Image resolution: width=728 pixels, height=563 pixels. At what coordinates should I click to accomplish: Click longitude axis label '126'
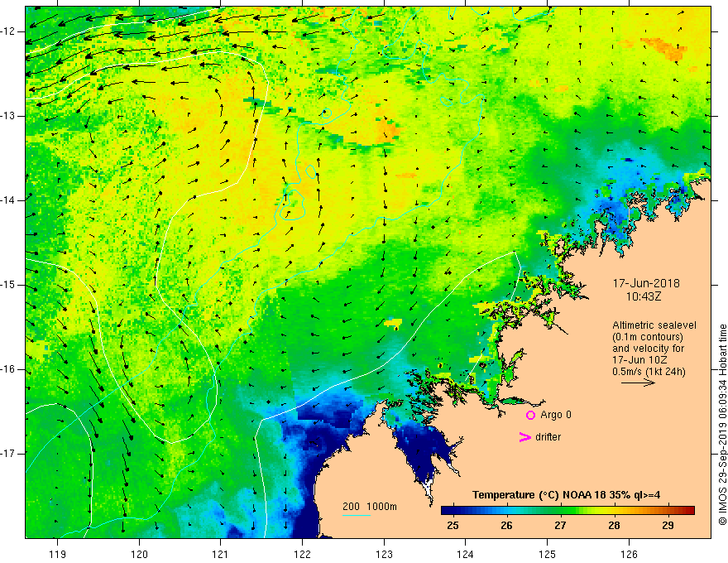point(629,554)
